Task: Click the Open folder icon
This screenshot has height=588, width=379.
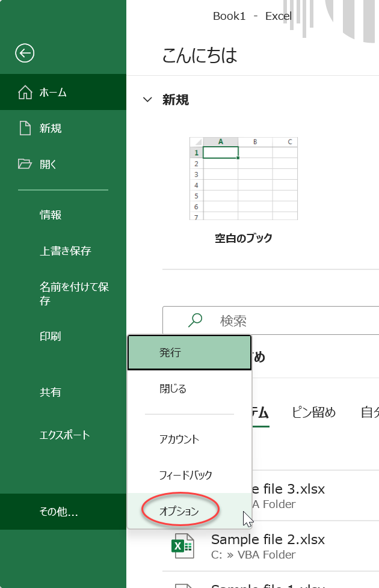Action: 25,164
